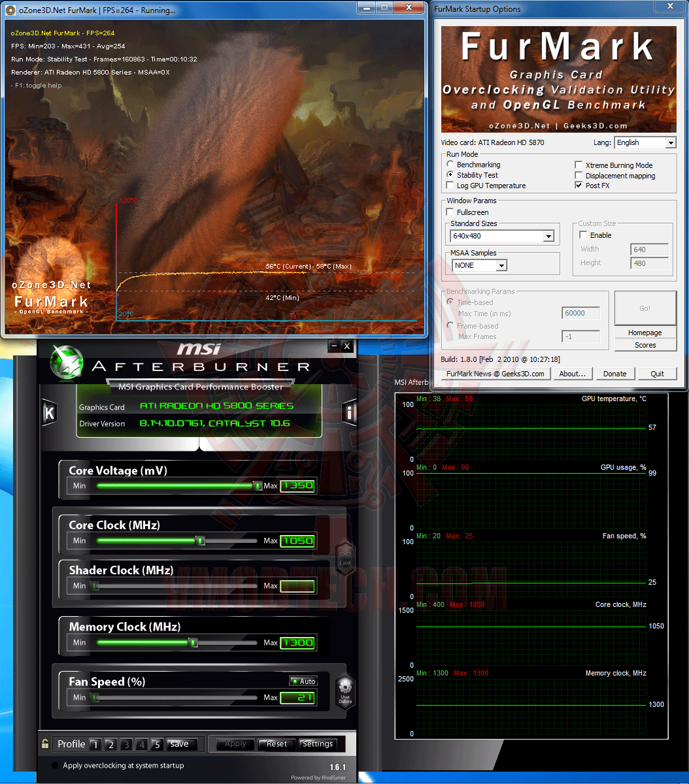Select profile slot 3

(126, 744)
